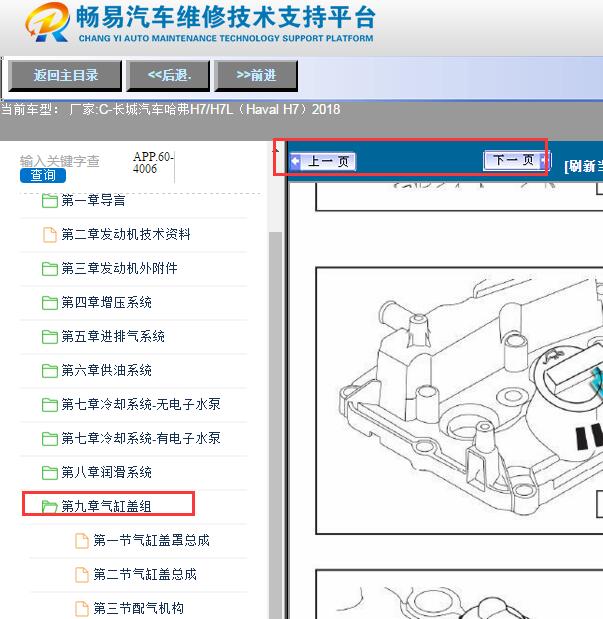This screenshot has height=619, width=603.
Task: Click the APP.60-4006 text
Action: click(x=153, y=163)
